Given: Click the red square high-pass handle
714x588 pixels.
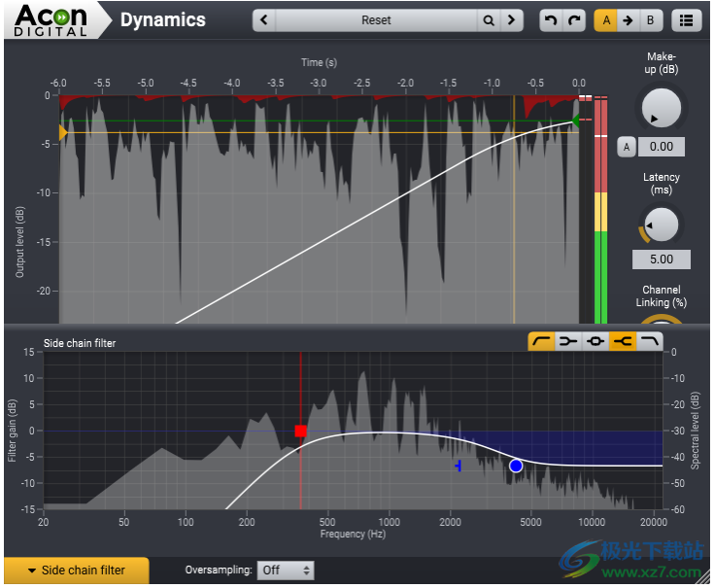Looking at the screenshot, I should (x=300, y=431).
